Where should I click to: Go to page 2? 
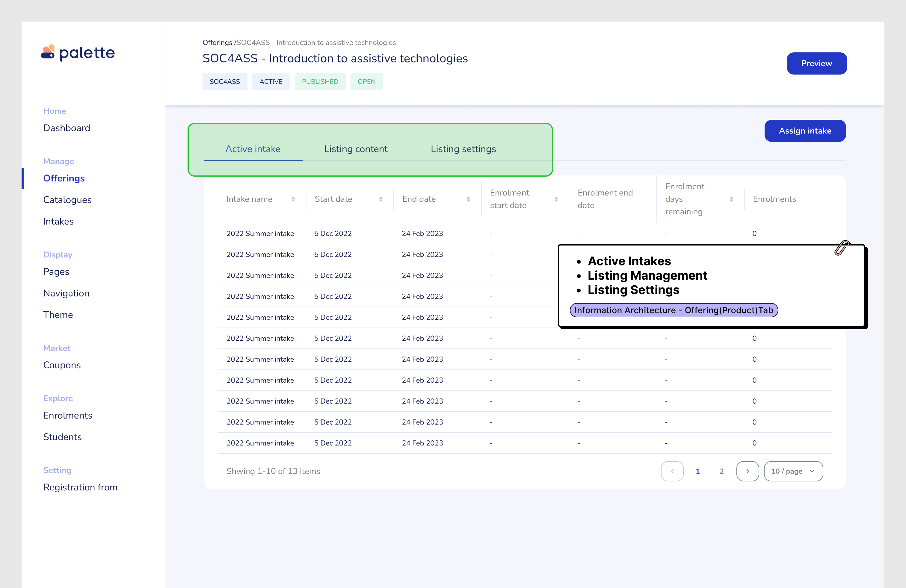[x=722, y=471]
